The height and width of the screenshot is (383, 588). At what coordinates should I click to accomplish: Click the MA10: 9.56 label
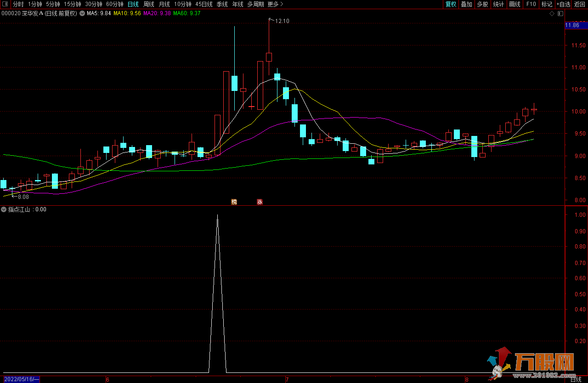pos(127,13)
